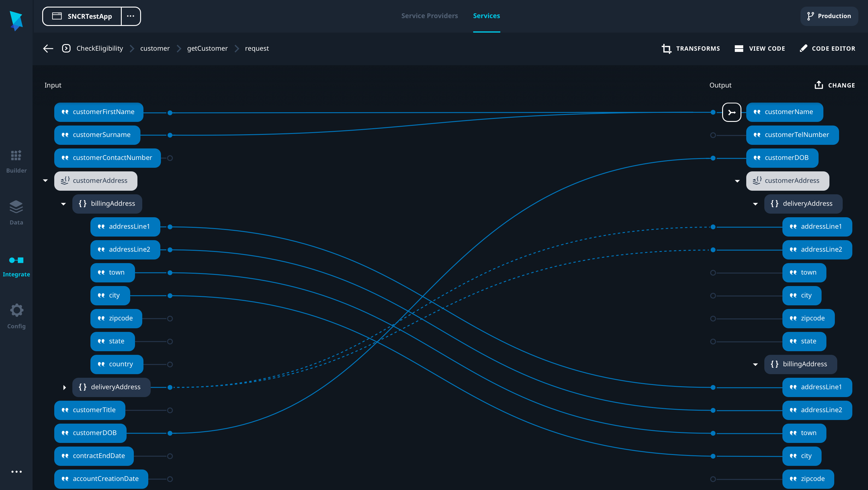Select the Services tab
Screen dimensions: 868x490
[x=486, y=16]
